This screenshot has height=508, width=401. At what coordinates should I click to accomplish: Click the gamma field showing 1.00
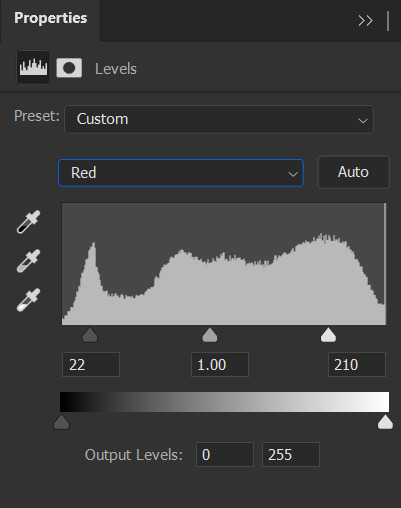point(220,364)
